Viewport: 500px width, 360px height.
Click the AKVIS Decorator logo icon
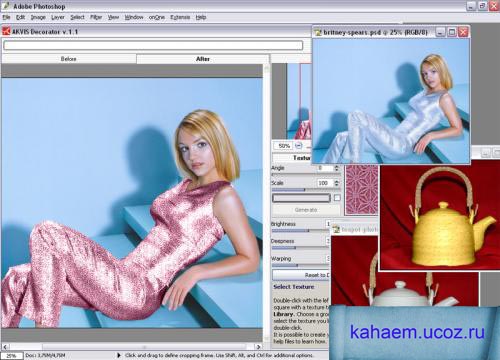click(6, 32)
